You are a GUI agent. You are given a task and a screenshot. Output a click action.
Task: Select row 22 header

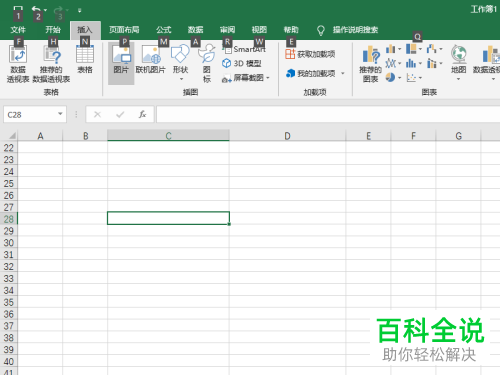(x=9, y=148)
